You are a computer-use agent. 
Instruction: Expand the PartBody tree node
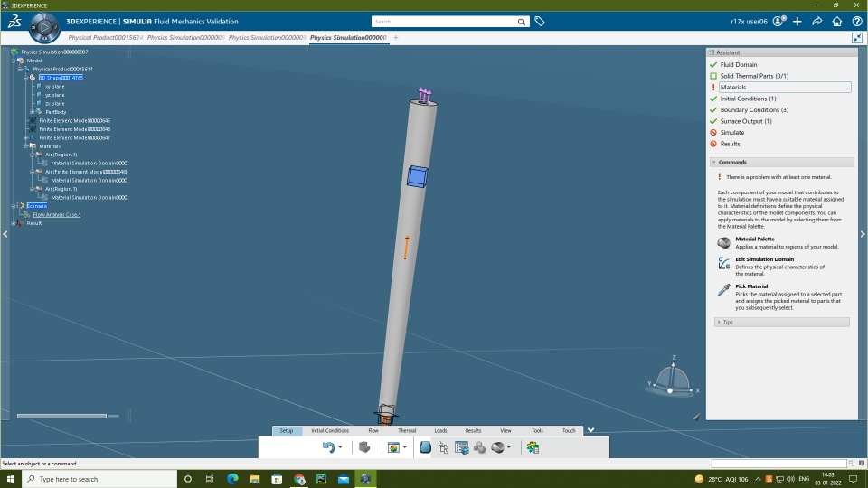33,112
